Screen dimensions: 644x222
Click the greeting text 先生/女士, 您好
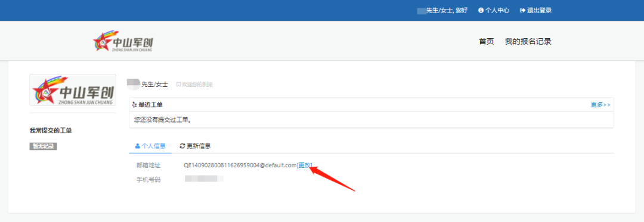coord(447,11)
